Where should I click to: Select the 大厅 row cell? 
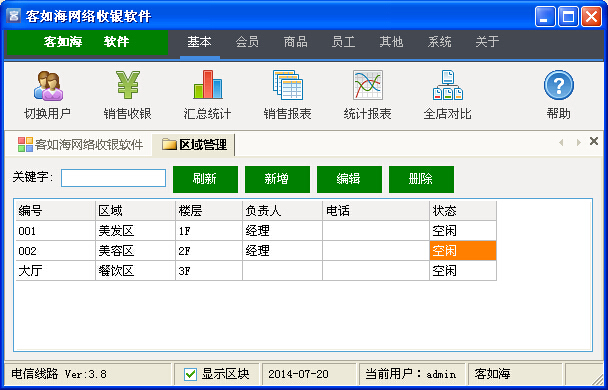[x=55, y=271]
